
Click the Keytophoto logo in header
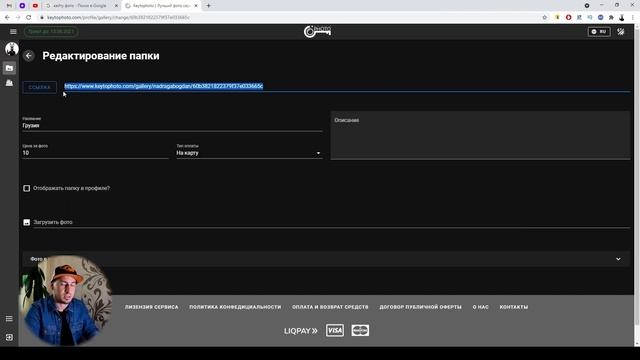tap(318, 31)
